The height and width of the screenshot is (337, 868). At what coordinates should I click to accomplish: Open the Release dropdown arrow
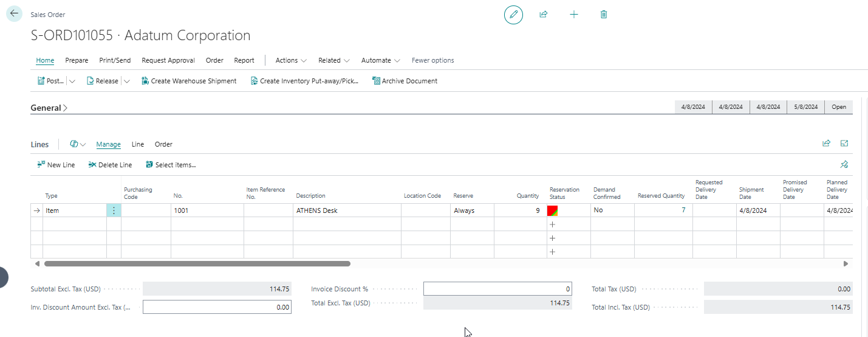pos(127,81)
